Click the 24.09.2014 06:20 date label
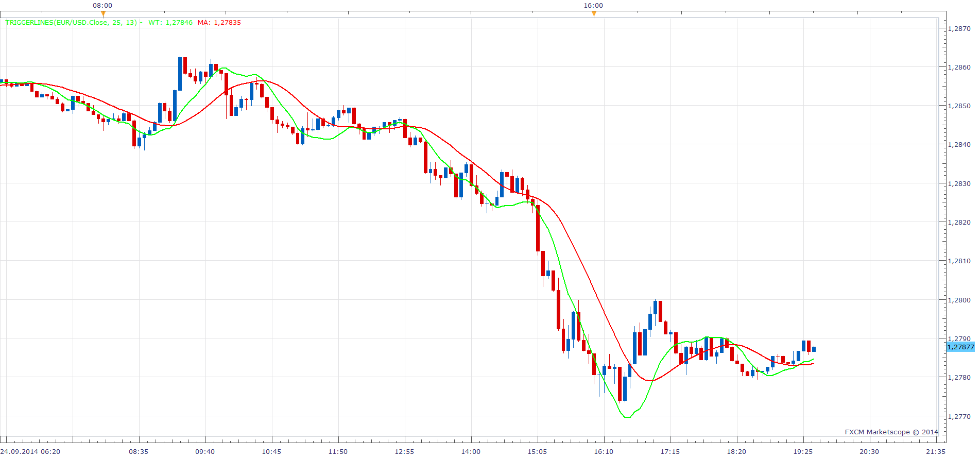The image size is (980, 458). [30, 451]
